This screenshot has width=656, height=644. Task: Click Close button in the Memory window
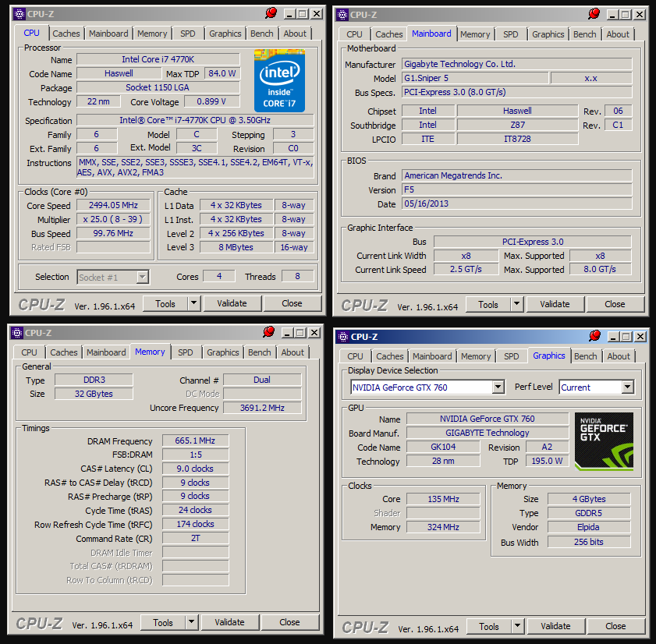point(289,622)
